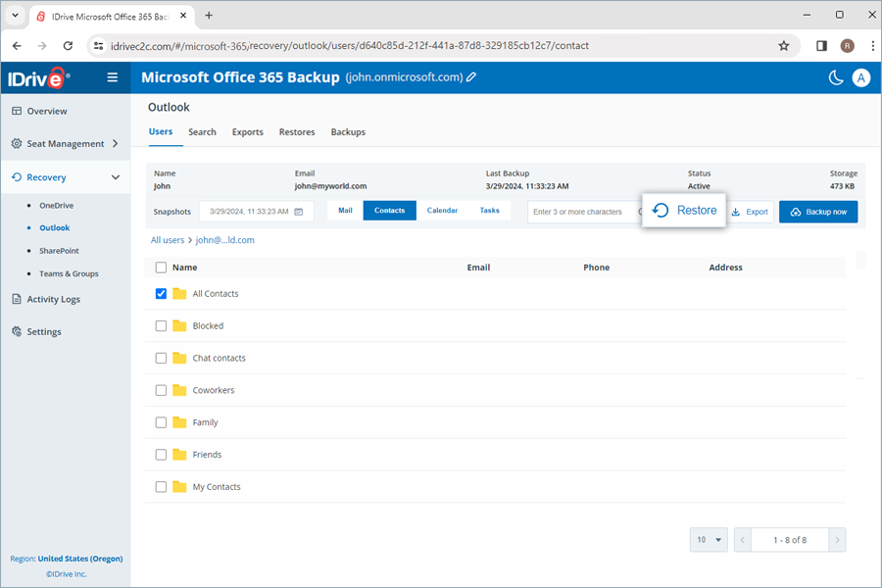The height and width of the screenshot is (588, 882).
Task: Select all folders using the header checkbox
Action: 161,267
